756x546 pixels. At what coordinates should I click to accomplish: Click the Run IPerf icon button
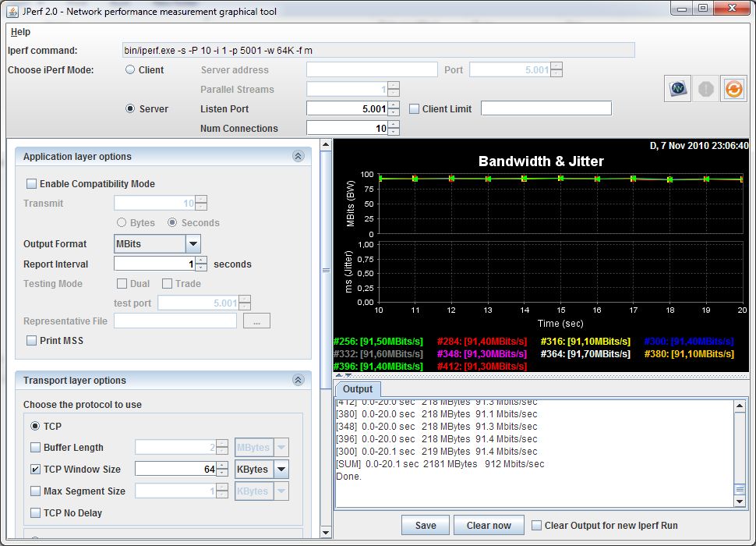(678, 89)
